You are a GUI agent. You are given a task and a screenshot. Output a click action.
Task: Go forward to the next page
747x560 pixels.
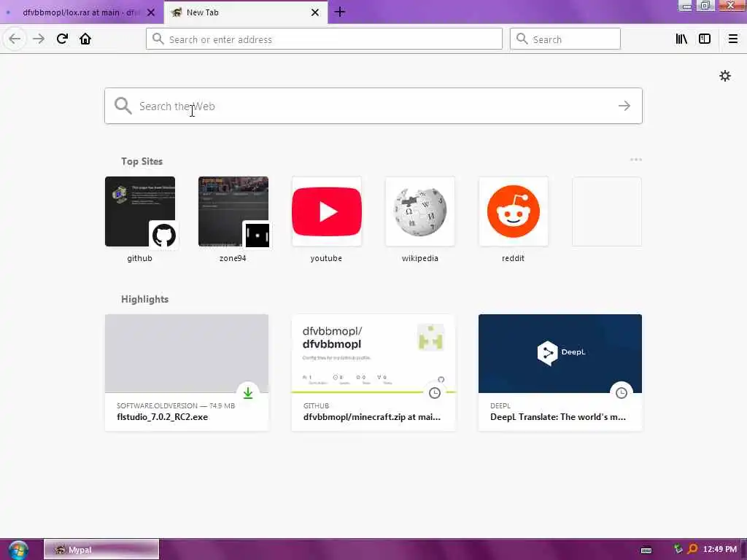pyautogui.click(x=39, y=39)
